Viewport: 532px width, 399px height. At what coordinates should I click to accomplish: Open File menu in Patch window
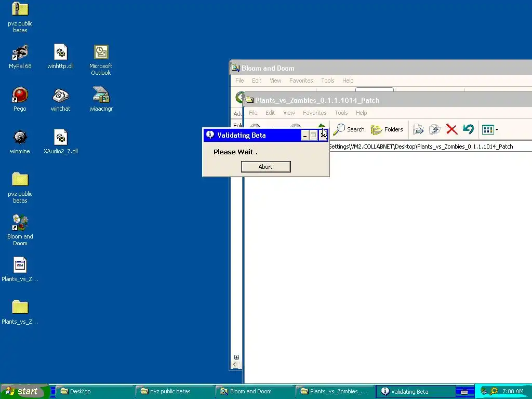253,113
